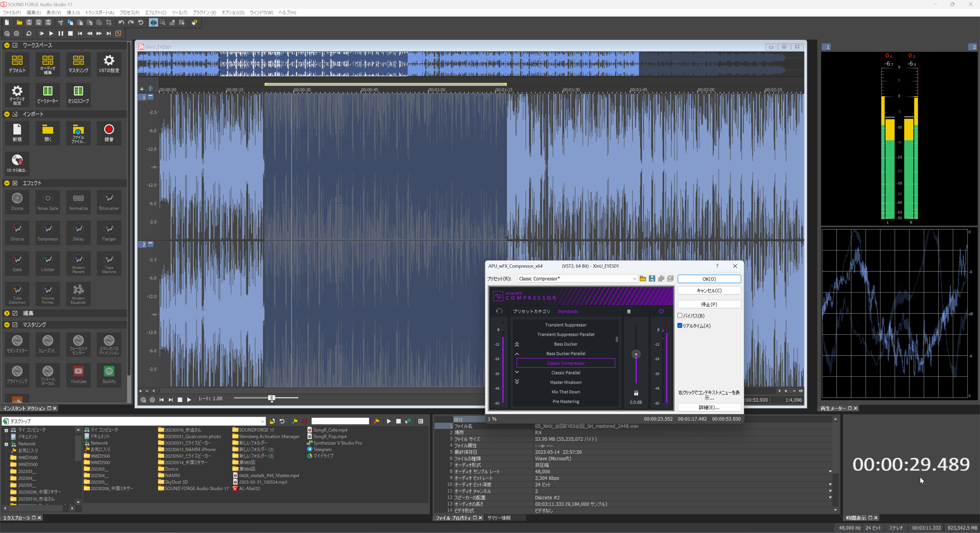The height and width of the screenshot is (533, 980).
Task: Open the Limiter effect
Action: (47, 263)
